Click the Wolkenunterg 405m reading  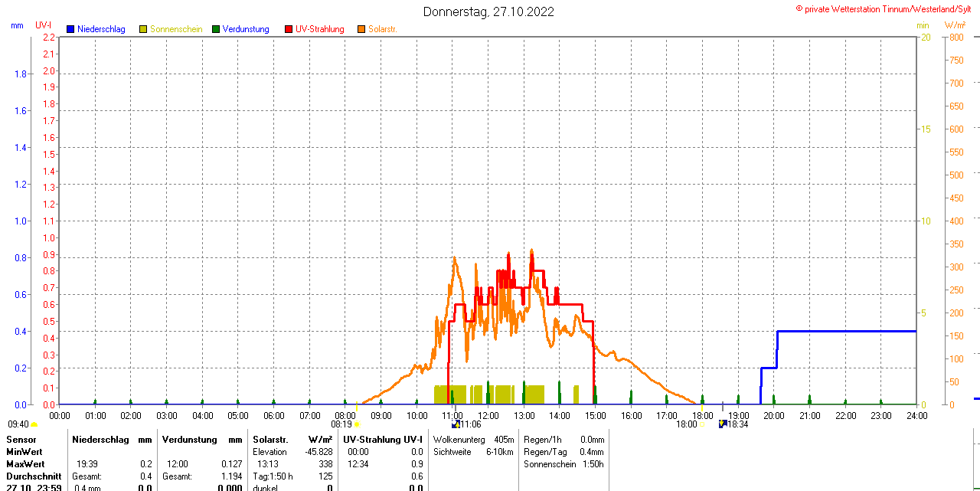pos(473,440)
